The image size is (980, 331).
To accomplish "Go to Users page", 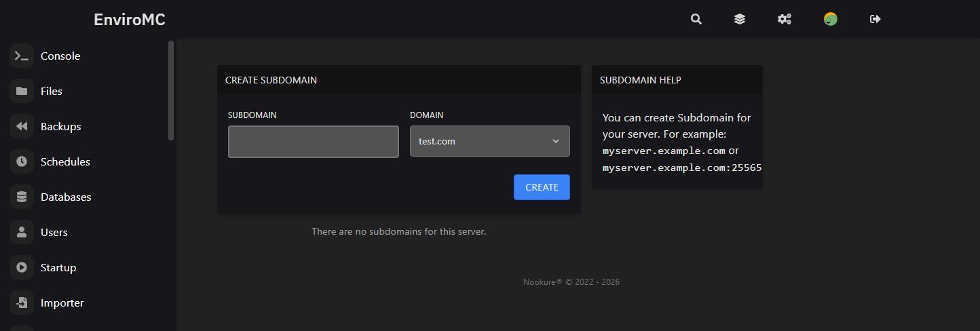I will (54, 232).
